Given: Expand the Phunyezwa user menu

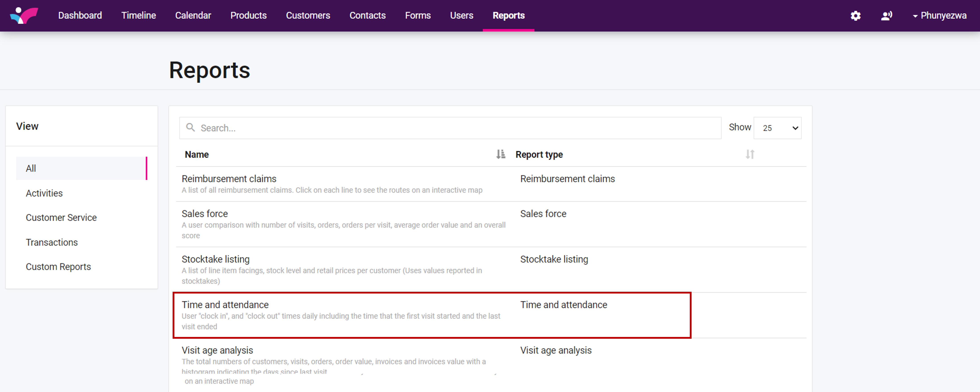Looking at the screenshot, I should tap(939, 16).
